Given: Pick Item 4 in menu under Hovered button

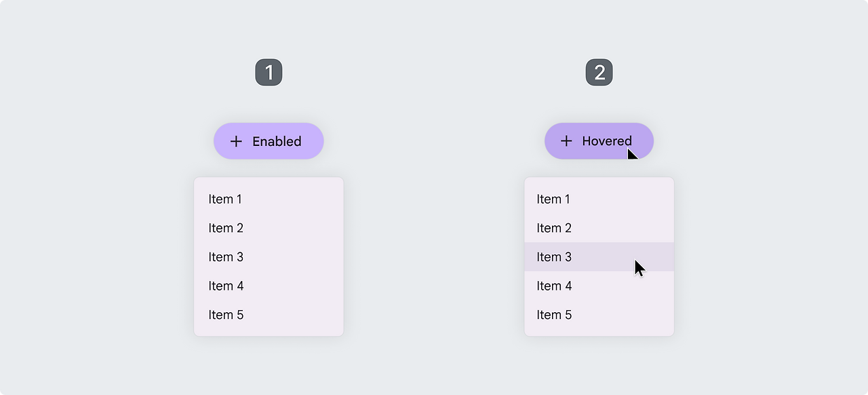Looking at the screenshot, I should pyautogui.click(x=554, y=286).
